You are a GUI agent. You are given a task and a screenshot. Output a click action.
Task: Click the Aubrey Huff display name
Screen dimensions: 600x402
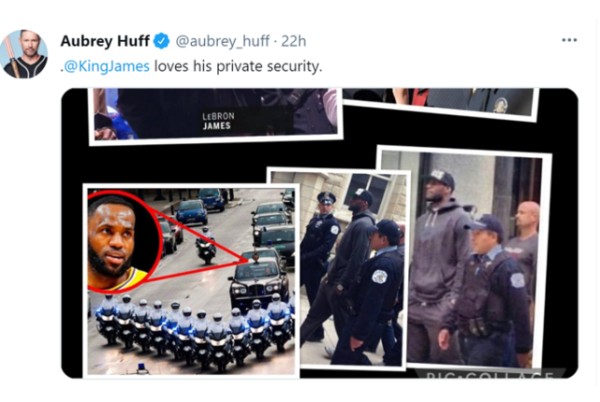pos(104,41)
